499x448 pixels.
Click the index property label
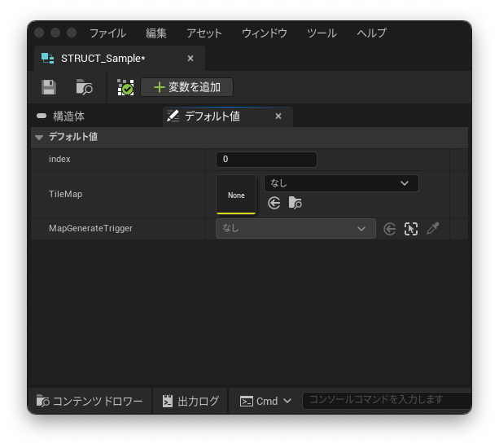click(x=59, y=159)
